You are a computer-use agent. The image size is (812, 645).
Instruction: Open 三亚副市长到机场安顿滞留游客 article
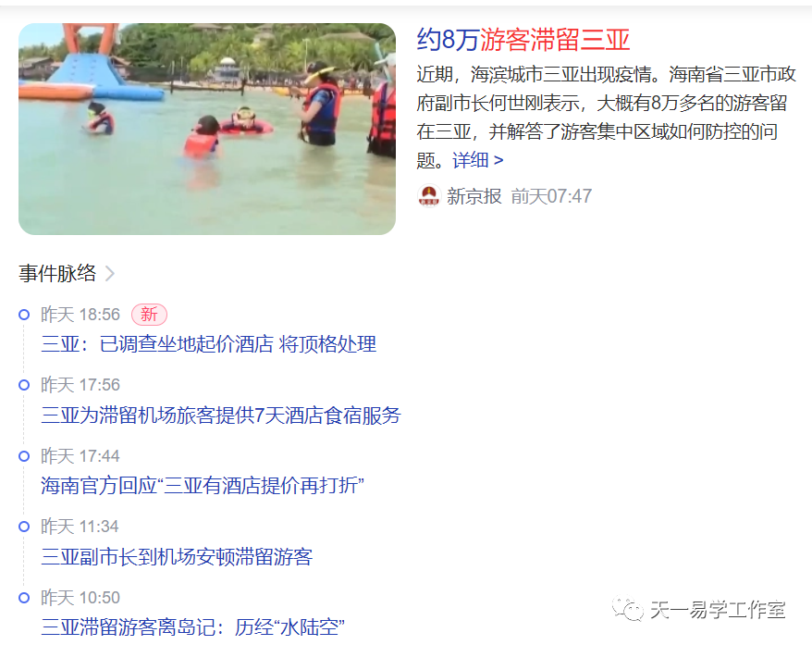pyautogui.click(x=177, y=556)
